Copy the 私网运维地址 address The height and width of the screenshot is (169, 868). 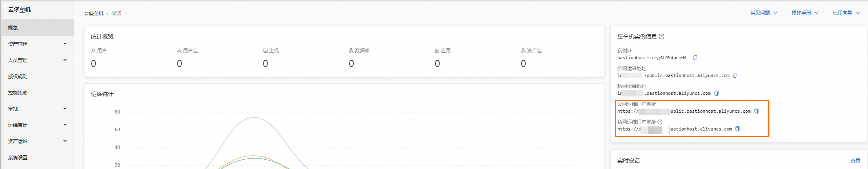[x=716, y=93]
